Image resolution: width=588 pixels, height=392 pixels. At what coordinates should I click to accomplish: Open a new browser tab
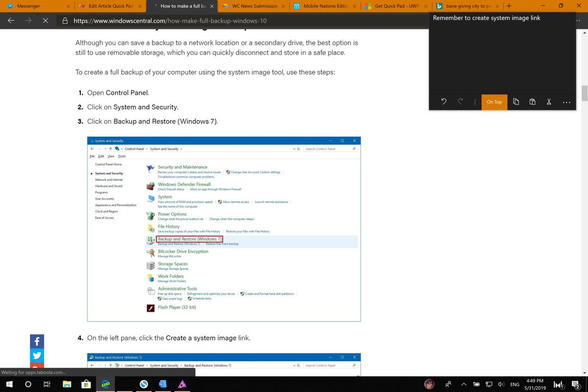509,6
